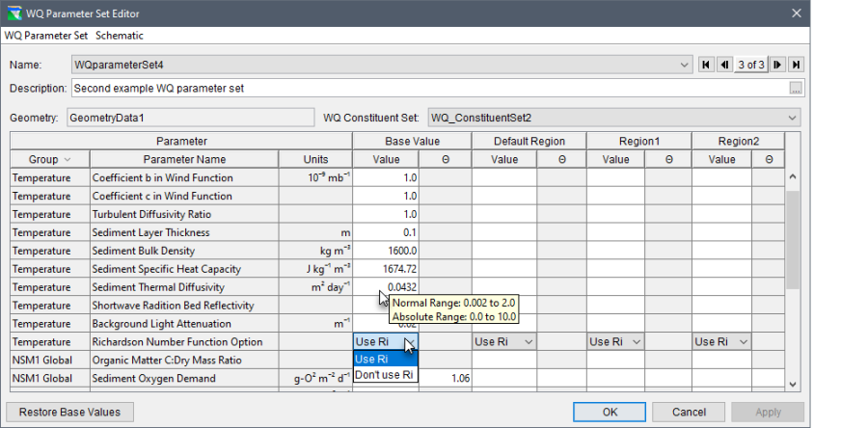The height and width of the screenshot is (428, 868).
Task: Expand the WQ Constituent Set dropdown
Action: coord(793,118)
